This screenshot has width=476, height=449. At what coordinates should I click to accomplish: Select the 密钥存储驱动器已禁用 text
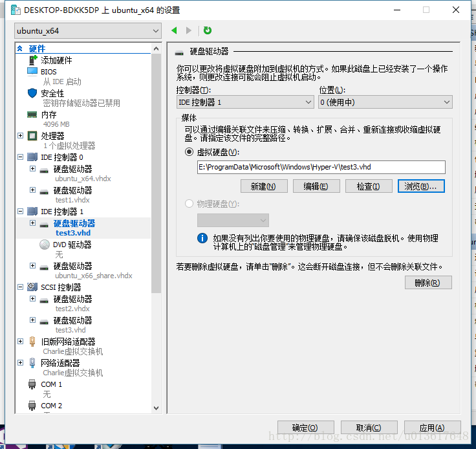coord(81,103)
